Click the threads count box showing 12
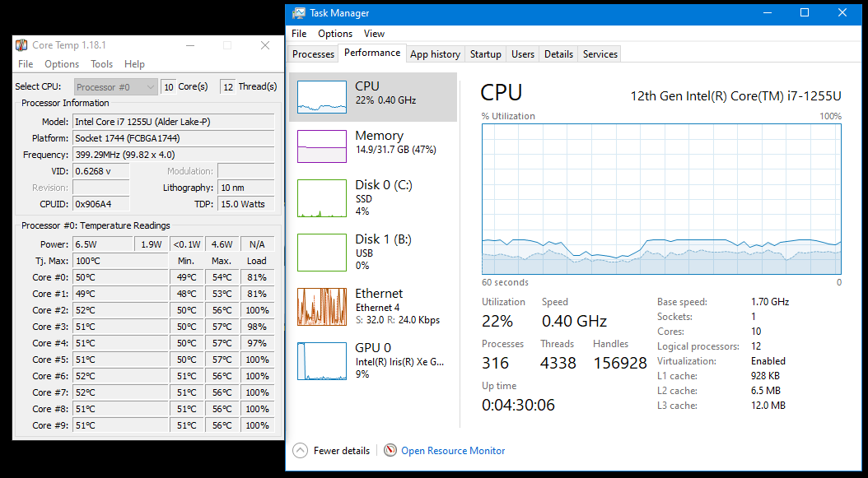The height and width of the screenshot is (478, 868). (x=227, y=87)
